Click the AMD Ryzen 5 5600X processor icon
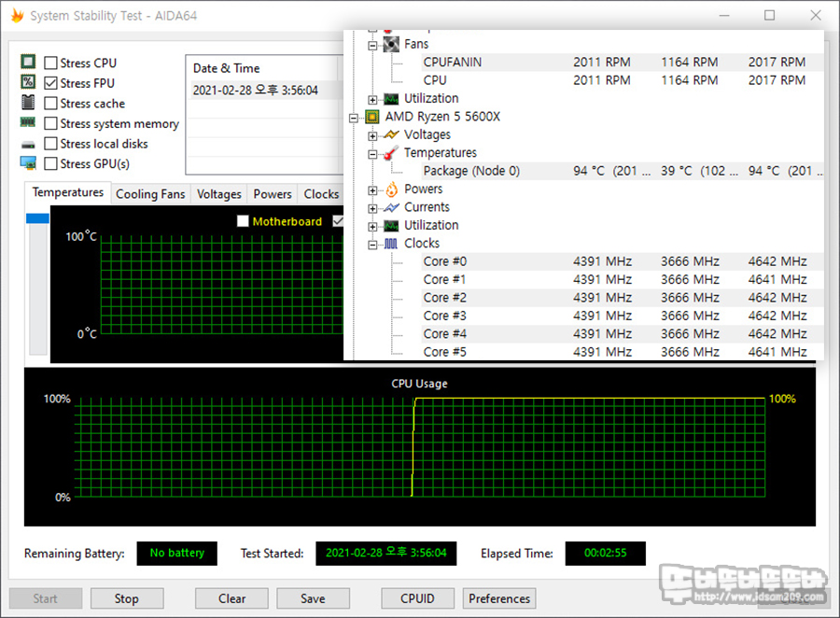Image resolution: width=840 pixels, height=618 pixels. [372, 117]
